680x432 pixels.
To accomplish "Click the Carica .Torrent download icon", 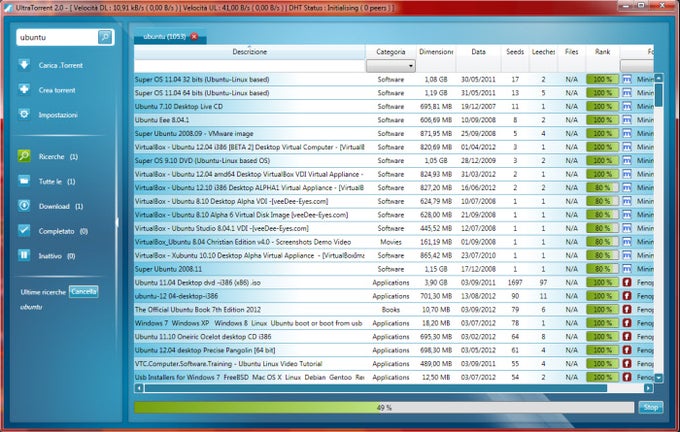I will pos(24,65).
